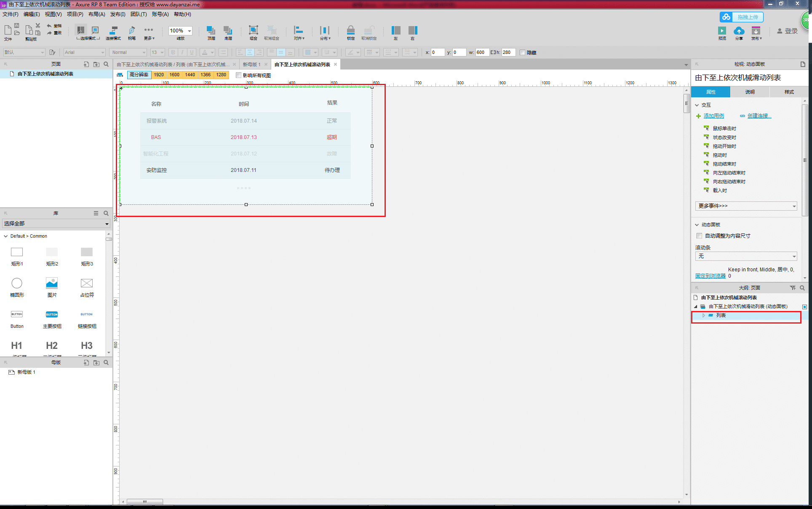Toggle 自动调整为内容尺寸 checkbox

700,236
